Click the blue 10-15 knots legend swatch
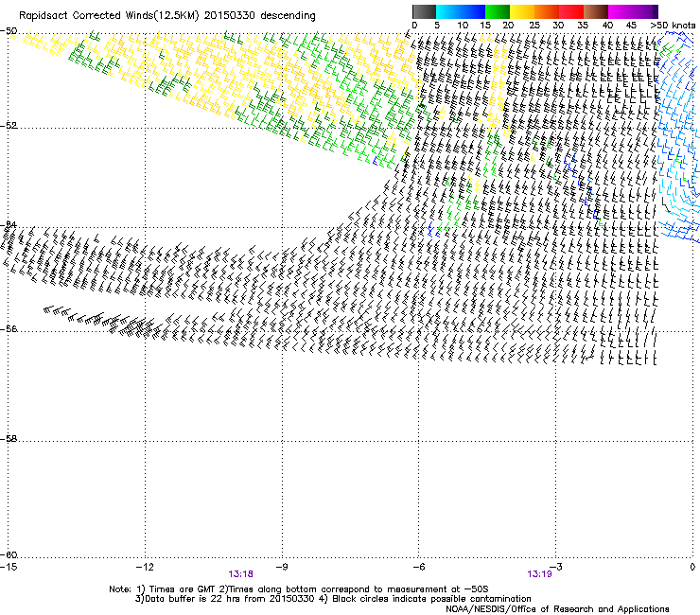Image resolution: width=700 pixels, height=615 pixels. tap(473, 11)
